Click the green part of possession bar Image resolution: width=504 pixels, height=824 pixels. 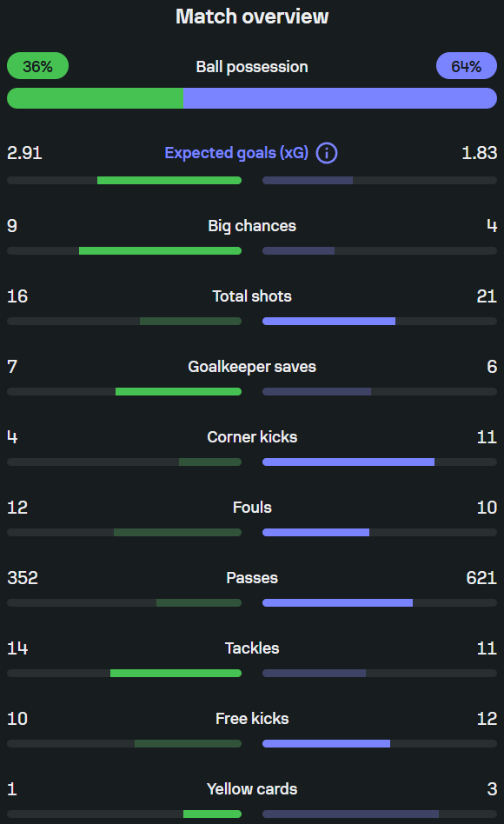95,98
